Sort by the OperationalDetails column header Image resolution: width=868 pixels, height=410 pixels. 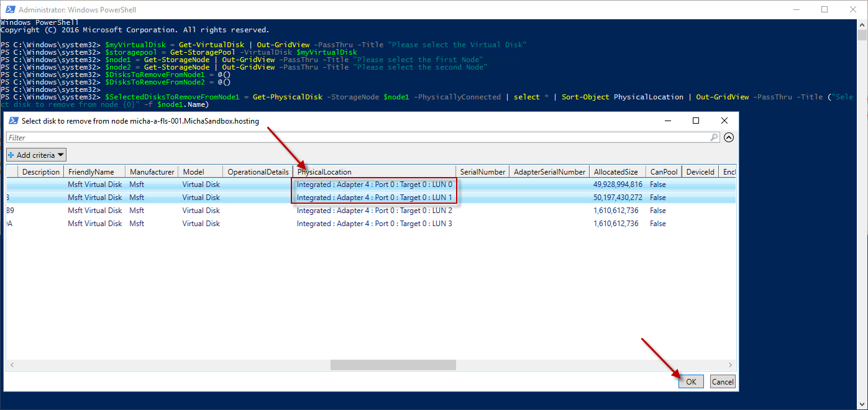pos(258,172)
